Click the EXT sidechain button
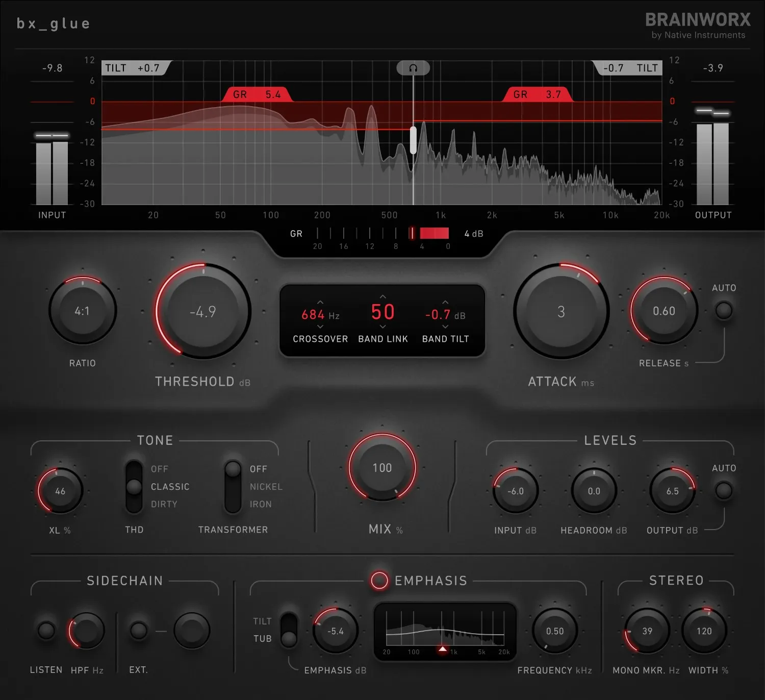Image resolution: width=765 pixels, height=700 pixels. (138, 631)
